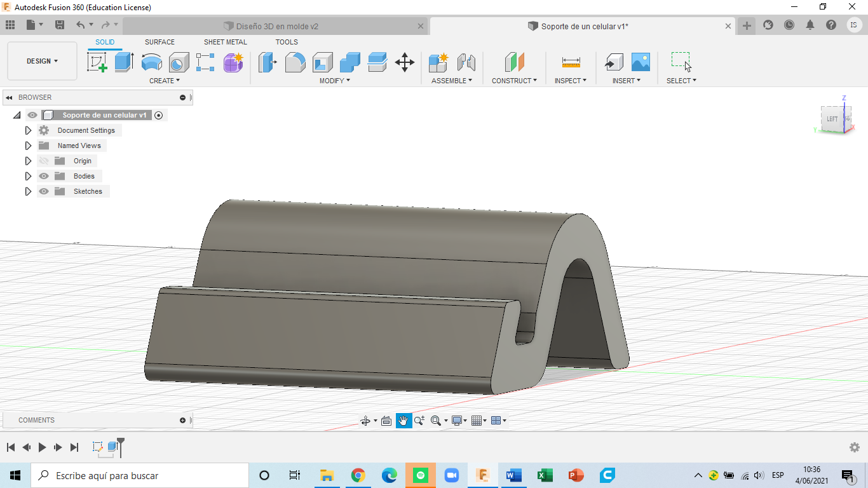The width and height of the screenshot is (868, 488).
Task: Activate the Measure tool
Action: (x=571, y=62)
